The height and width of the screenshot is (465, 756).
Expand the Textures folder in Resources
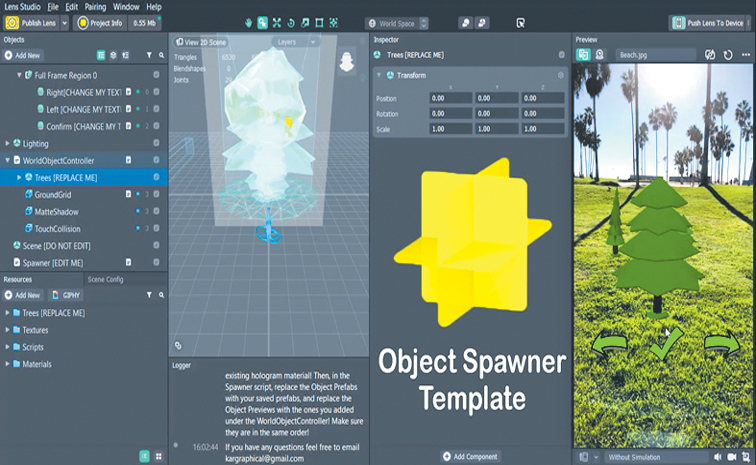pyautogui.click(x=7, y=330)
